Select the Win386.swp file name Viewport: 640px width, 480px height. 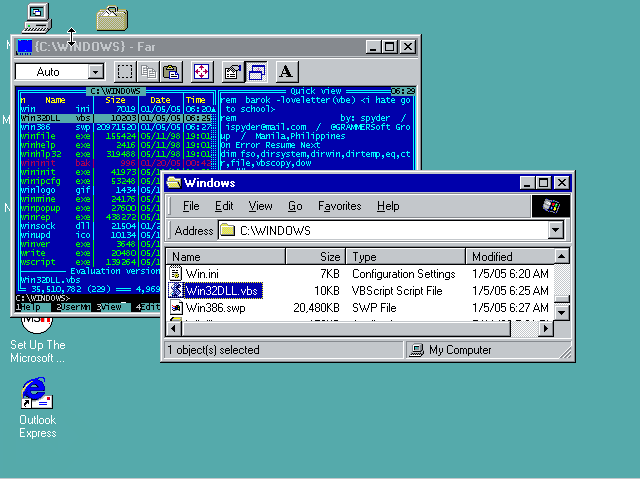216,307
